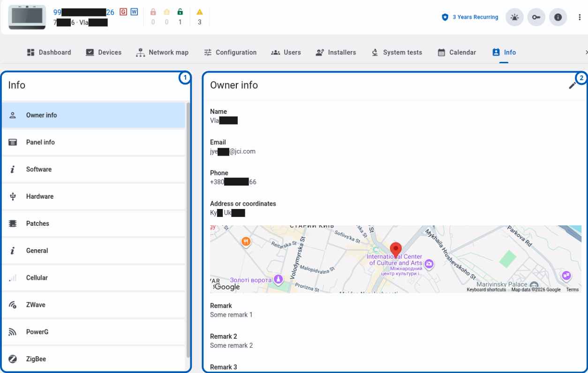Click the alarm siren round button
Image resolution: width=588 pixels, height=373 pixels.
pos(514,17)
